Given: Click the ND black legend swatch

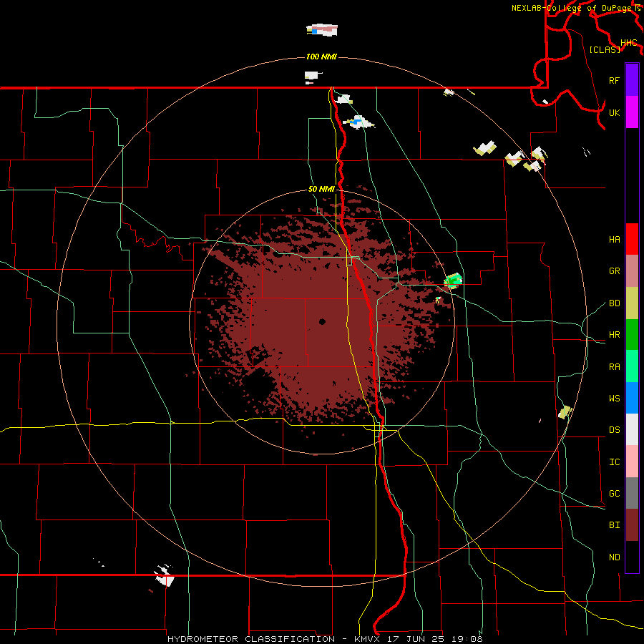Looking at the screenshot, I should (632, 557).
